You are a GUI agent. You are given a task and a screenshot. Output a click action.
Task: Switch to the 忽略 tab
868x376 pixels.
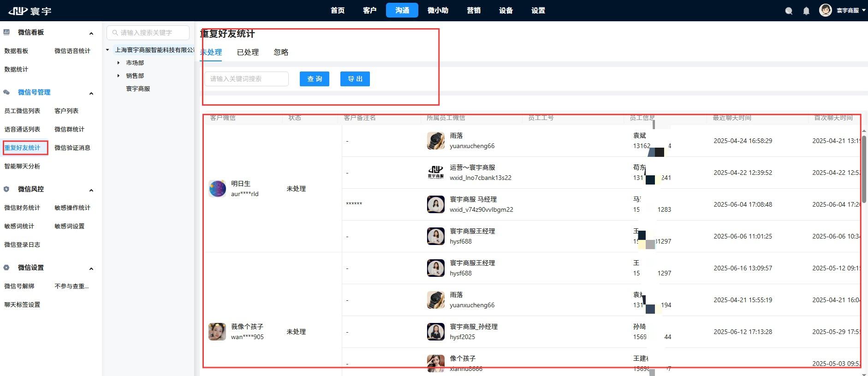tap(281, 52)
